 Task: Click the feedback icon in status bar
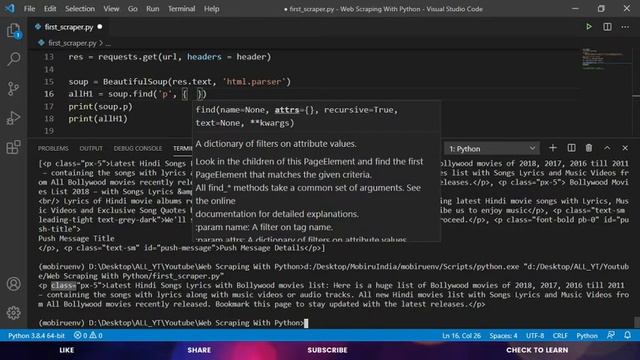[611, 335]
